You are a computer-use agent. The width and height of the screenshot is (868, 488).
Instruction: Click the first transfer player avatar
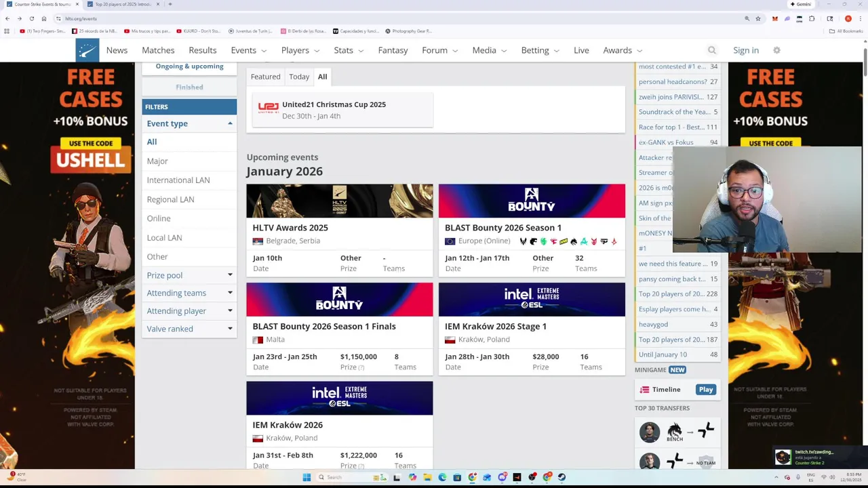[x=650, y=432]
